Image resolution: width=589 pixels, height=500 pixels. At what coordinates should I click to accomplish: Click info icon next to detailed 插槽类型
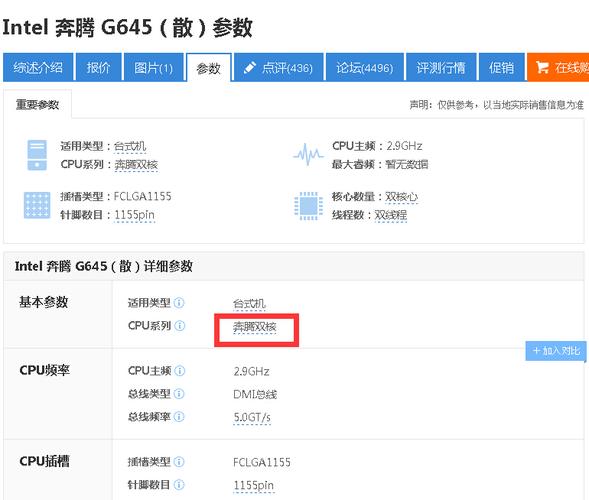(x=179, y=462)
